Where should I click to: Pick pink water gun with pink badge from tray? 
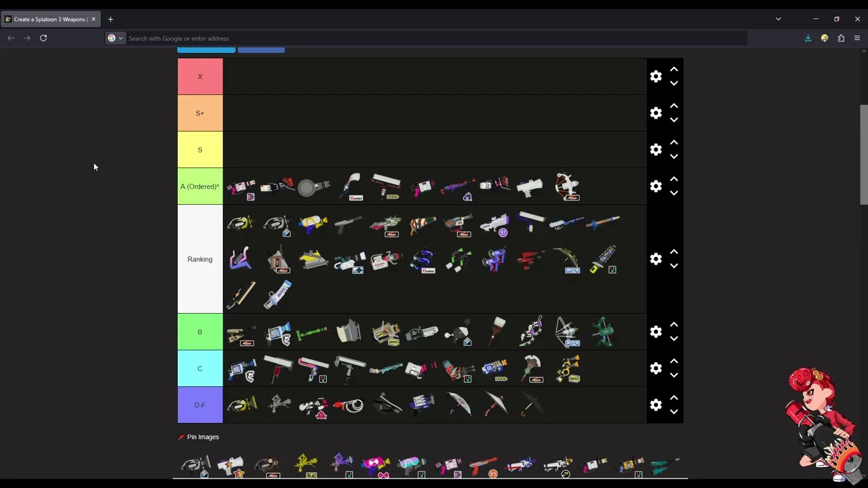(x=375, y=466)
